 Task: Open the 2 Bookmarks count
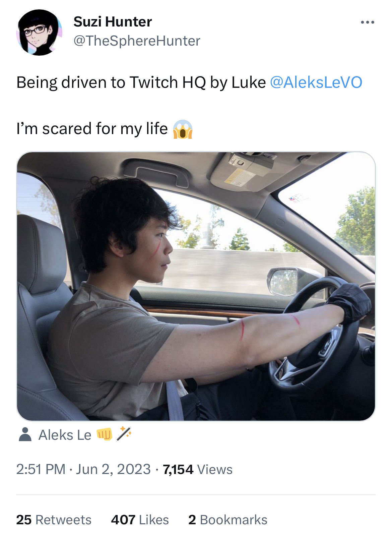(228, 520)
